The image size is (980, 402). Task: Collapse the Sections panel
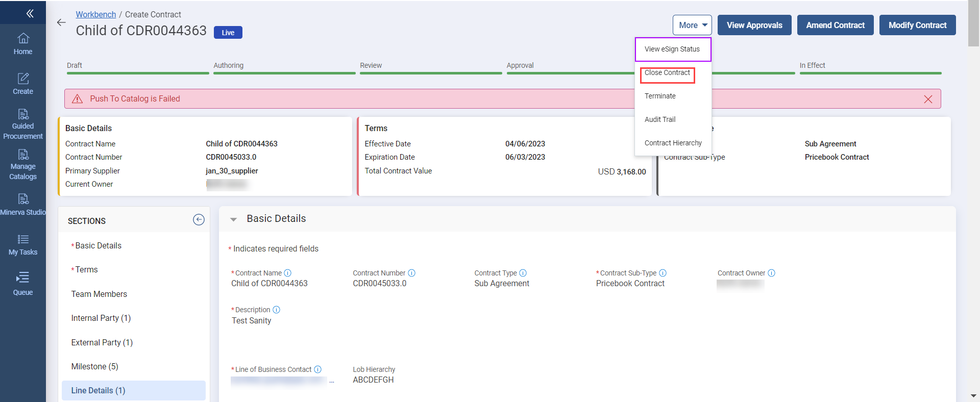[199, 220]
